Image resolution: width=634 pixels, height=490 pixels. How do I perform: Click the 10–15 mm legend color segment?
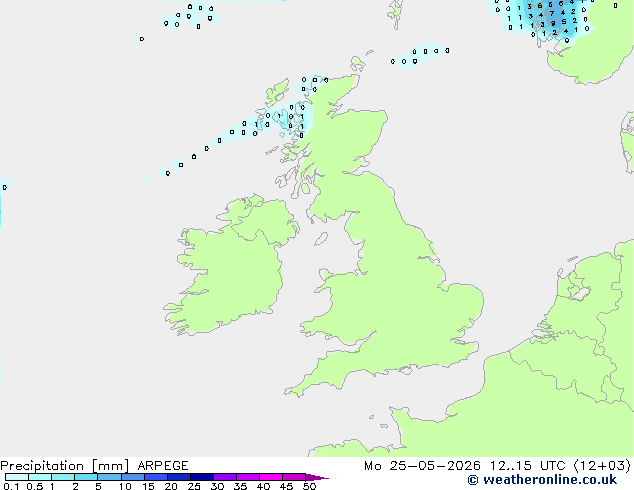pos(133,477)
